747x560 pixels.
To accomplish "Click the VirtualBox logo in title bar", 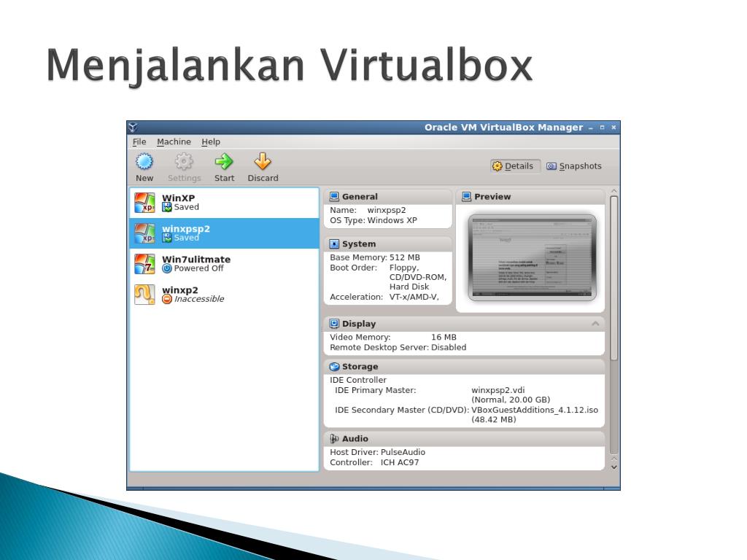I will point(133,127).
